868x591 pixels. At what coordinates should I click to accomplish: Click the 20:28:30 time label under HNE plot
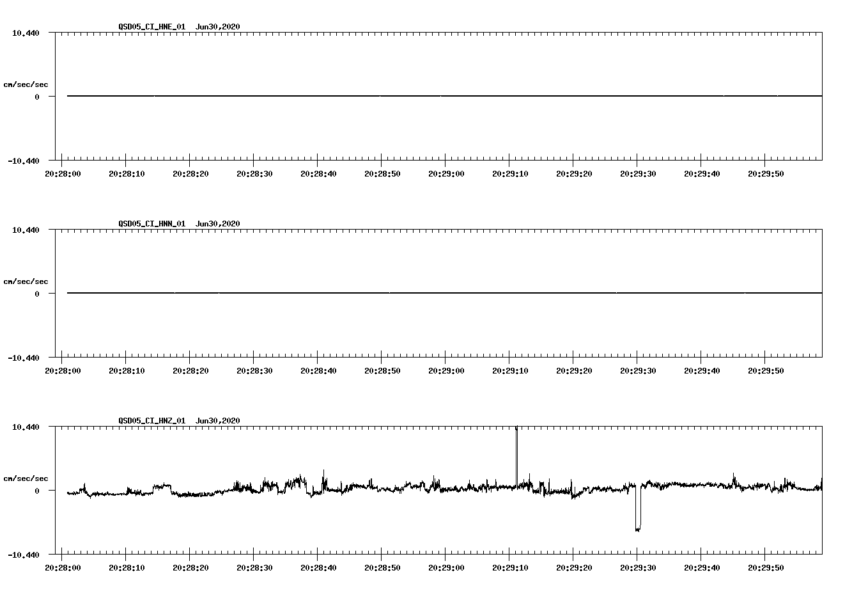[254, 174]
